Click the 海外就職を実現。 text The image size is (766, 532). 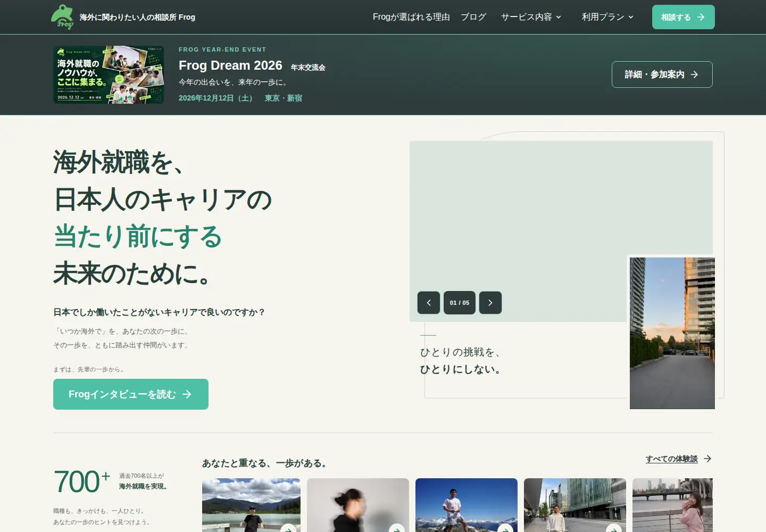144,486
